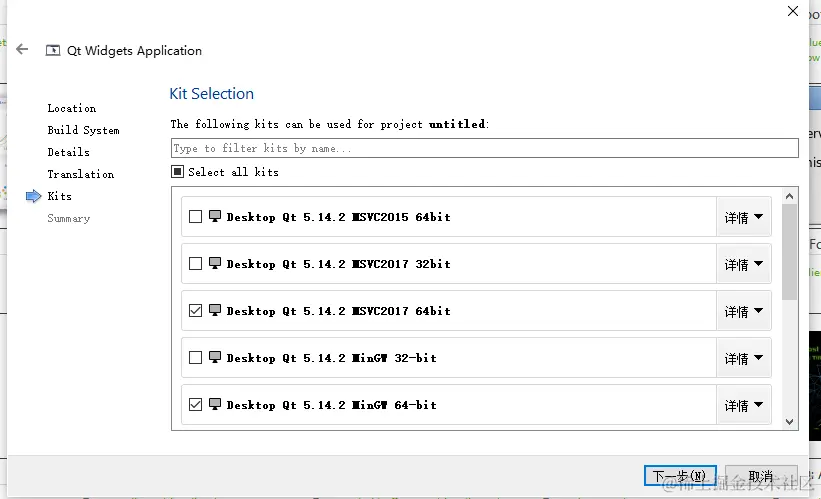Click the back arrow in wizard header
This screenshot has height=499, width=821.
pos(23,50)
